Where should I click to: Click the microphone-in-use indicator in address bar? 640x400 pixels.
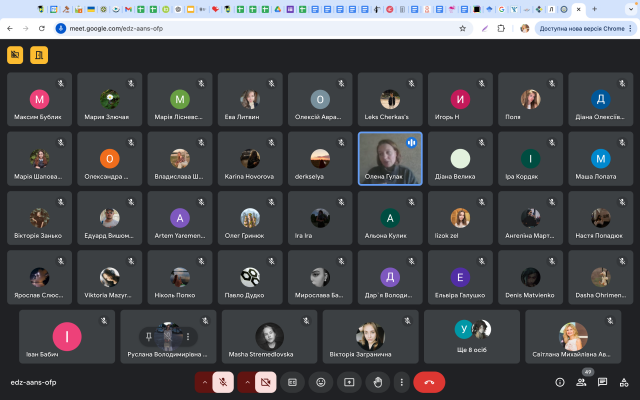[61, 29]
